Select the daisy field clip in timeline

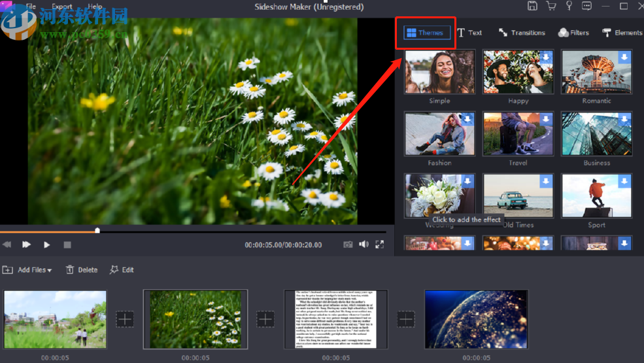(x=195, y=319)
